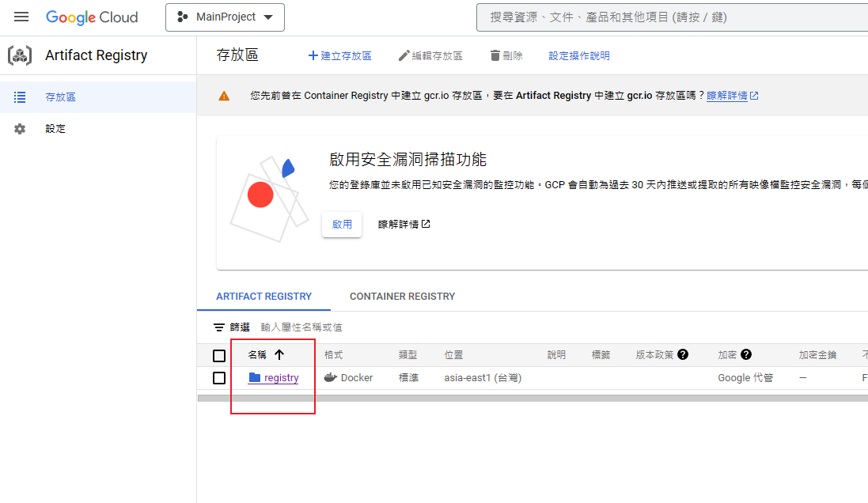
Task: Select 存放區 in the sidebar
Action: point(98,97)
